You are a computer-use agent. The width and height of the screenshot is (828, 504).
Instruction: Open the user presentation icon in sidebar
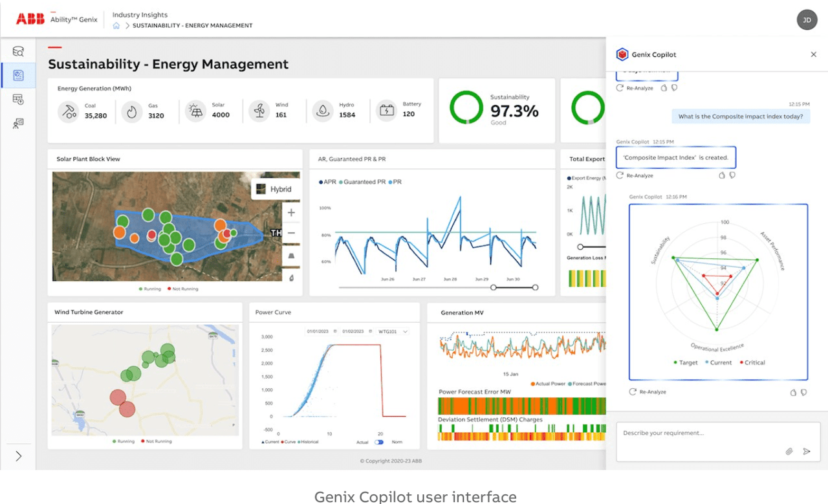[18, 123]
